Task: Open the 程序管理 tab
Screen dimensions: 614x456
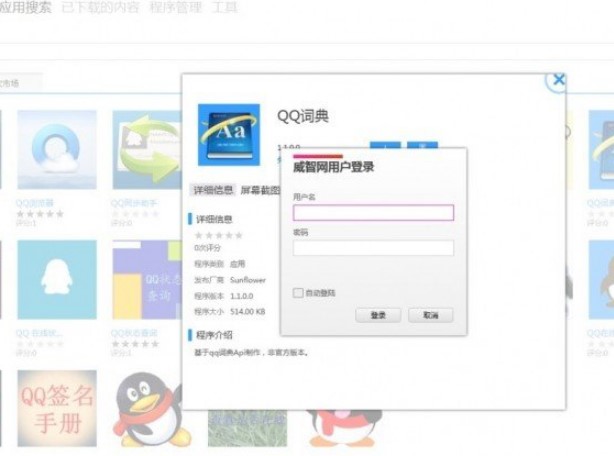Action: click(175, 7)
